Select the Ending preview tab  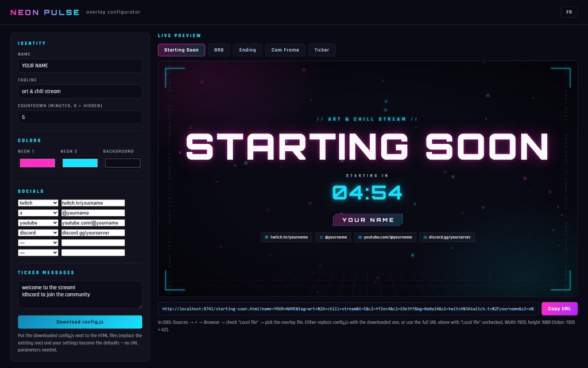[247, 50]
